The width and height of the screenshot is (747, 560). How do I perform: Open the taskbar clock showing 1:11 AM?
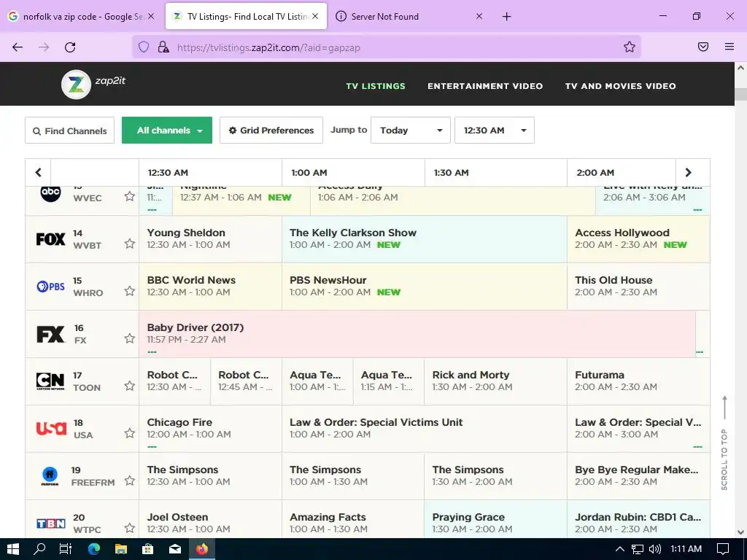686,549
